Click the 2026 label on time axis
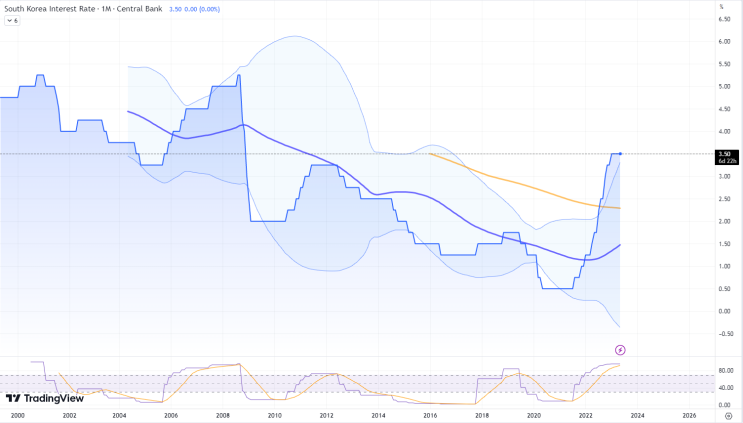 [689, 415]
